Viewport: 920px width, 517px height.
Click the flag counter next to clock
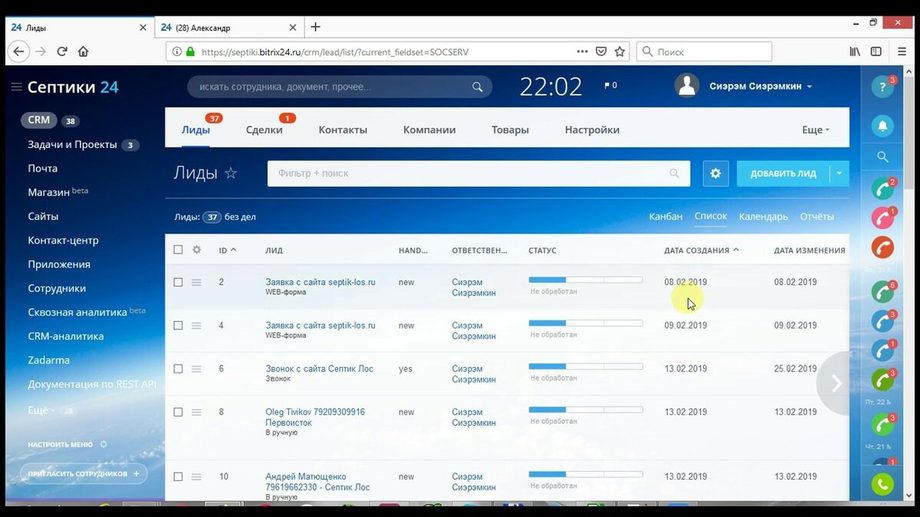click(x=610, y=86)
